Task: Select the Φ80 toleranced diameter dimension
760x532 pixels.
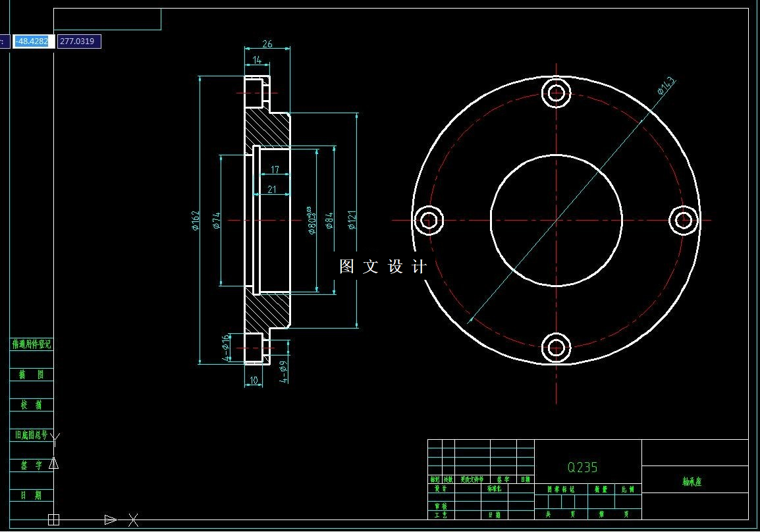Action: click(311, 221)
